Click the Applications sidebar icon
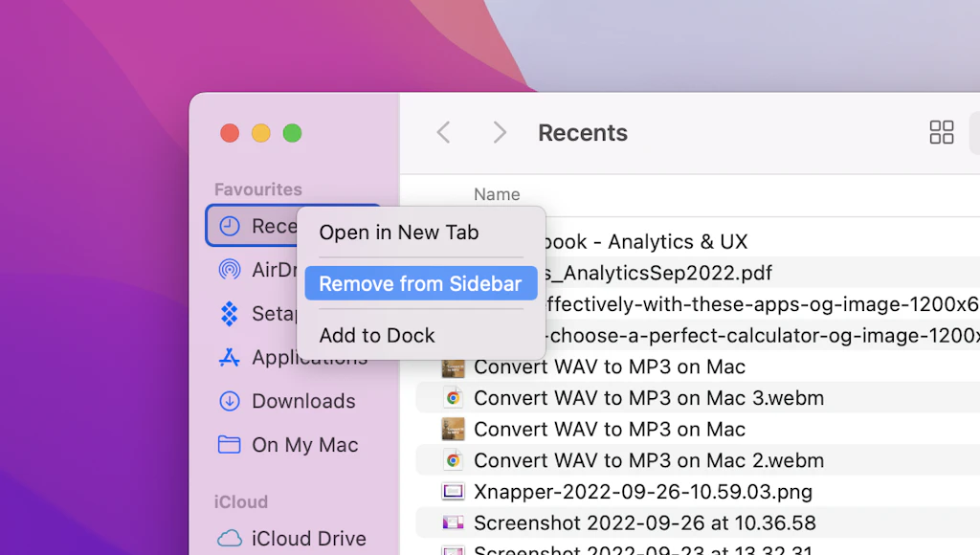Viewport: 980px width, 555px height. (230, 357)
